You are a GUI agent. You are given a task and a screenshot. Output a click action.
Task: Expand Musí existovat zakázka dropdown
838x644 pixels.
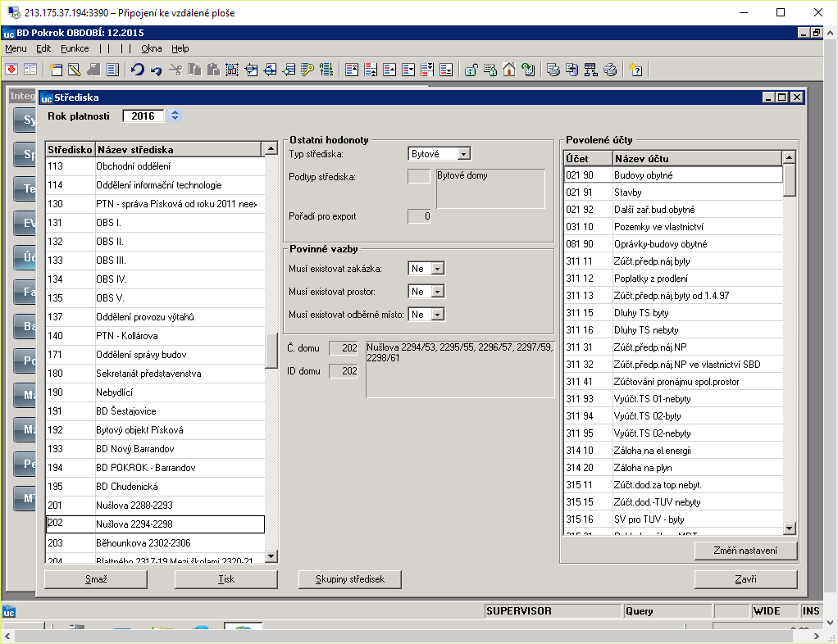point(438,269)
